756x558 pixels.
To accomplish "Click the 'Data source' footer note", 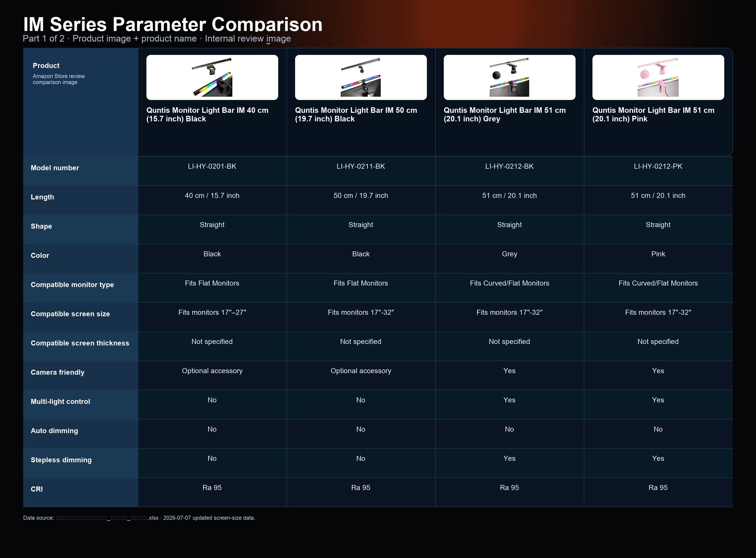I will (139, 518).
